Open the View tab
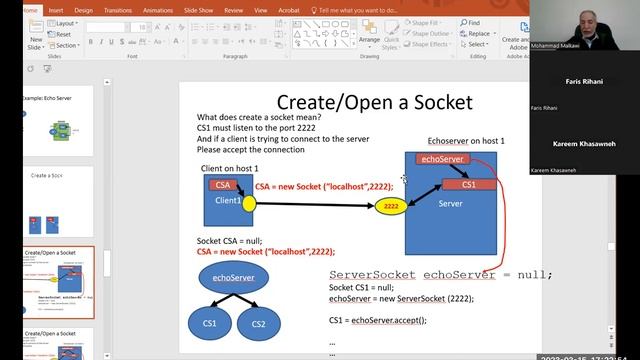Image resolution: width=640 pixels, height=360 pixels. coord(260,10)
